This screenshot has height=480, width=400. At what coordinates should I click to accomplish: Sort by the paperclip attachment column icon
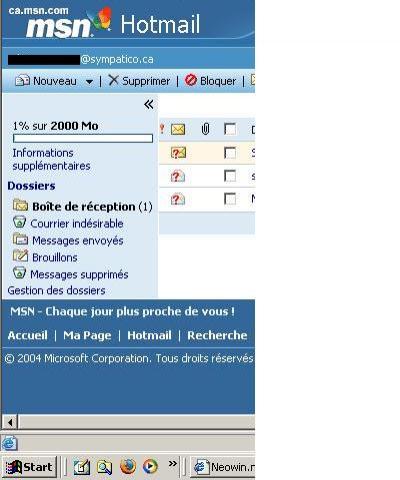click(206, 129)
